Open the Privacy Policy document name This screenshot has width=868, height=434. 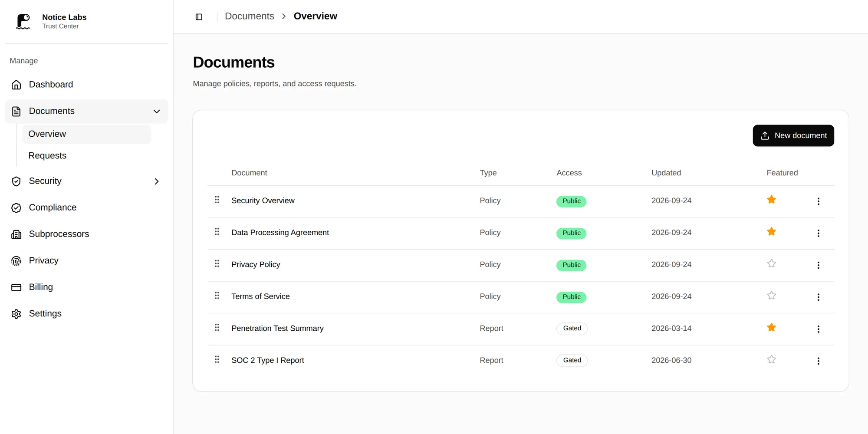pyautogui.click(x=256, y=265)
